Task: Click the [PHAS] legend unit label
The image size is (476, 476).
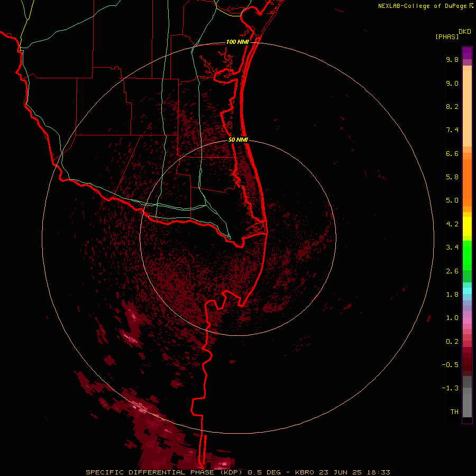Action: [x=447, y=36]
